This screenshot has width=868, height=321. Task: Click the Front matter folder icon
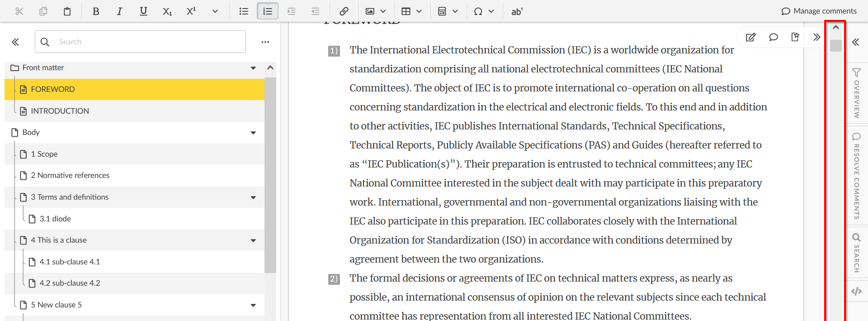(14, 68)
